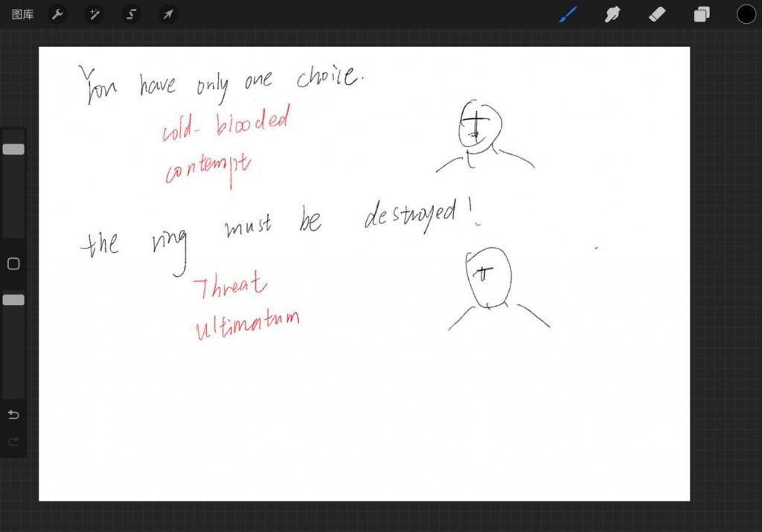Redo the last undone stroke
Image resolution: width=762 pixels, height=532 pixels.
point(13,441)
